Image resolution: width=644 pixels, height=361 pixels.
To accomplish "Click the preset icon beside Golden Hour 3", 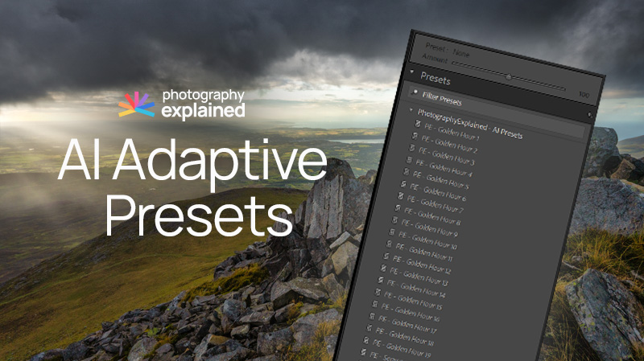I will pos(411,148).
